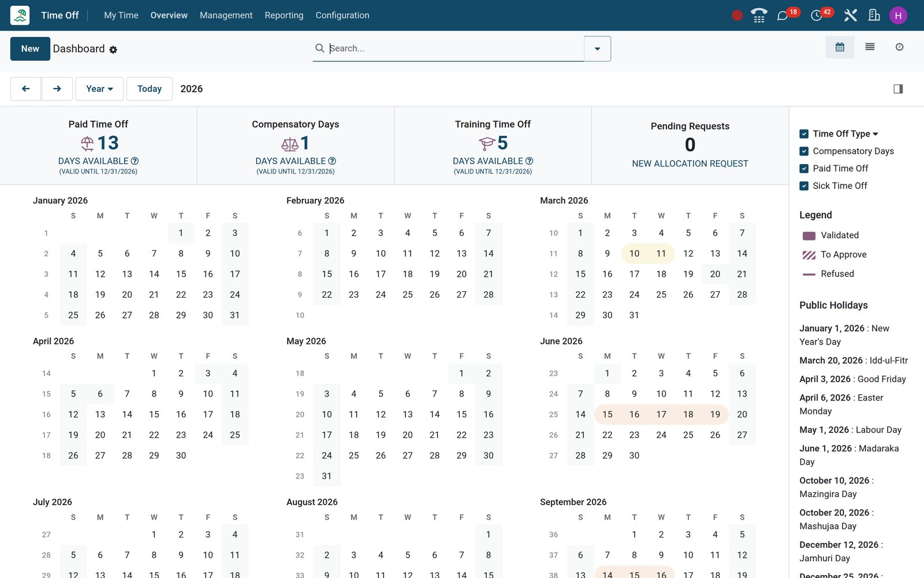Click the New button
The height and width of the screenshot is (578, 924).
(x=30, y=49)
